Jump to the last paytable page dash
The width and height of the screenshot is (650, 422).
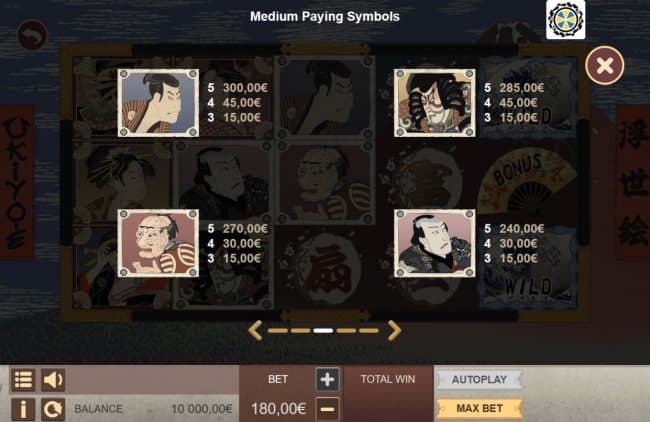click(369, 331)
